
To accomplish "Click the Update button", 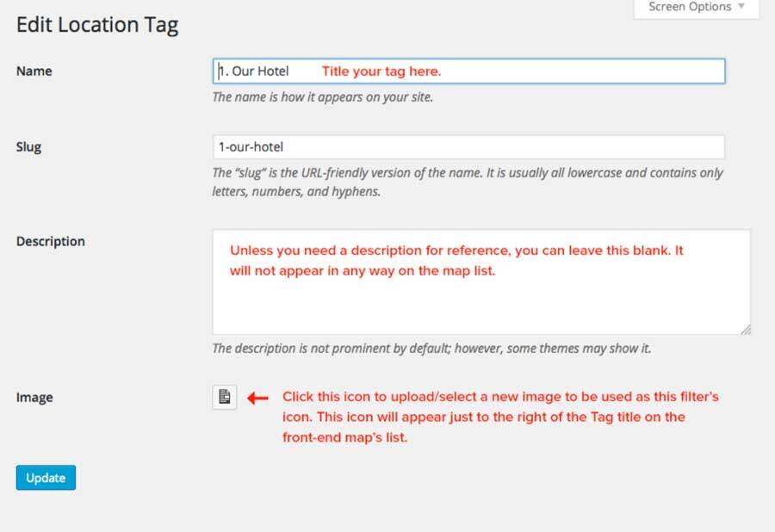I will point(46,477).
